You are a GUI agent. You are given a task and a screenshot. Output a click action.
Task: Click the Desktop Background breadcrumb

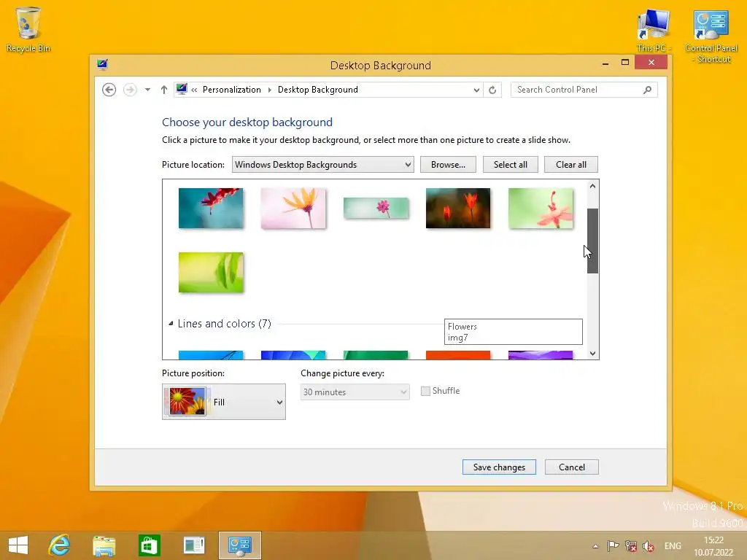(x=318, y=90)
